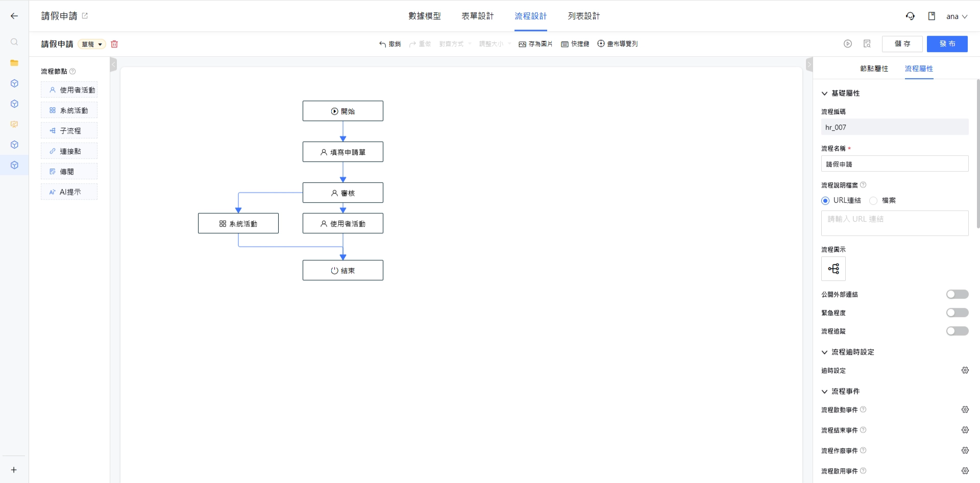
Task: Enable the 緊急程度 switch
Action: pos(957,312)
